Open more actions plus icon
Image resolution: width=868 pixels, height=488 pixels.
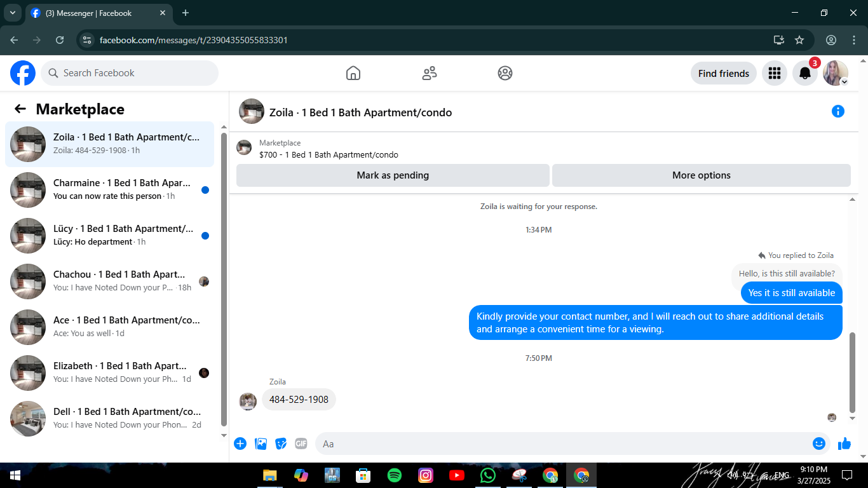[240, 444]
